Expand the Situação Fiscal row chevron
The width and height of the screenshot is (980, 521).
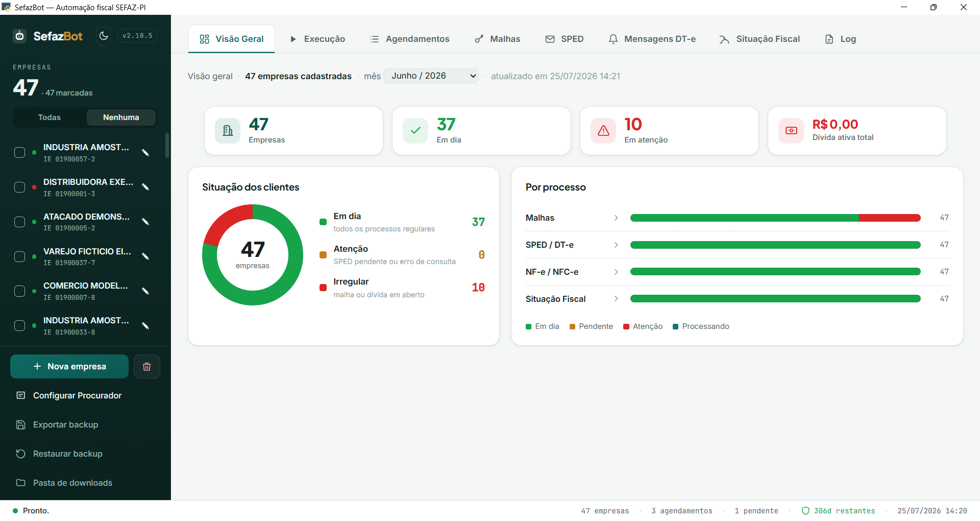click(x=616, y=299)
